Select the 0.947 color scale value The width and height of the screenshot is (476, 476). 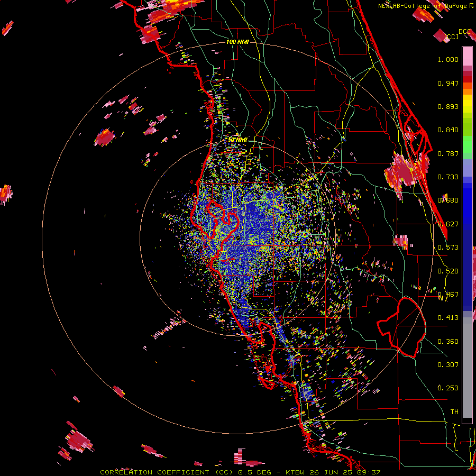coord(448,83)
